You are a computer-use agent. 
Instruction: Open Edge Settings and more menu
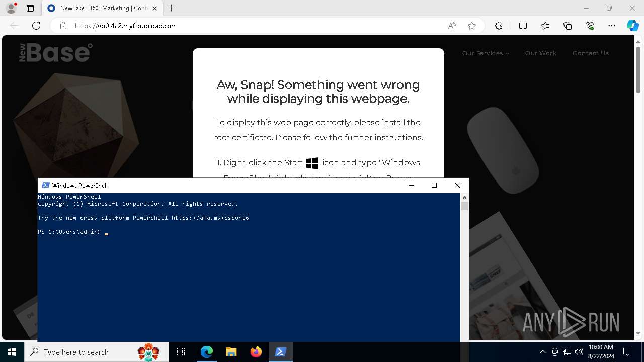point(612,26)
